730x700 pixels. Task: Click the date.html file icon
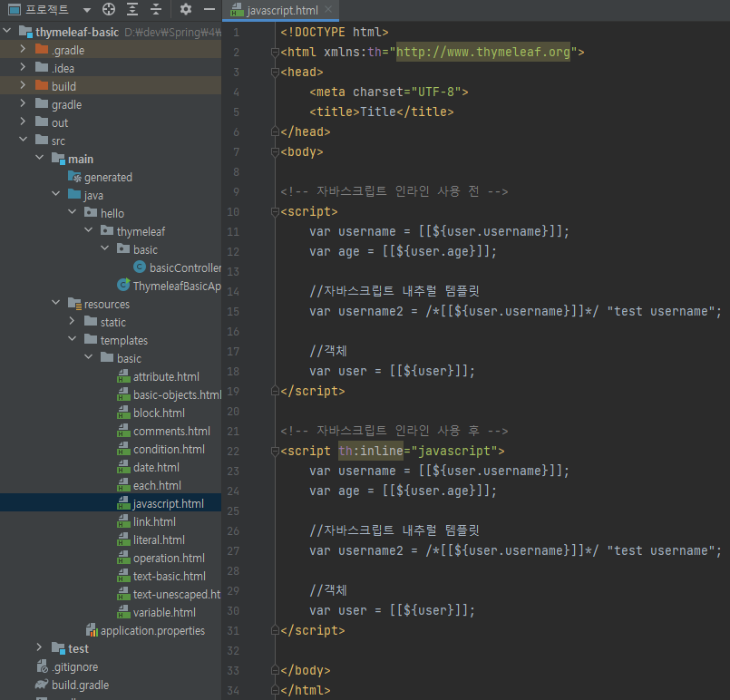point(123,466)
